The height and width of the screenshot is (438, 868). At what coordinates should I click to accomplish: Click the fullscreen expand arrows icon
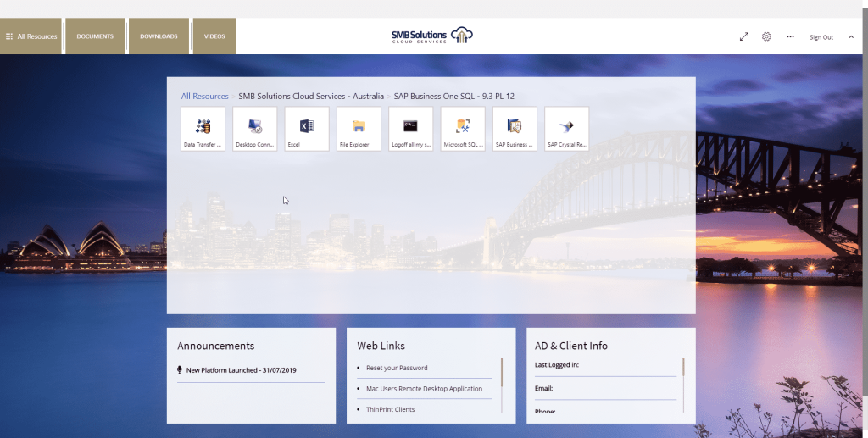click(744, 36)
